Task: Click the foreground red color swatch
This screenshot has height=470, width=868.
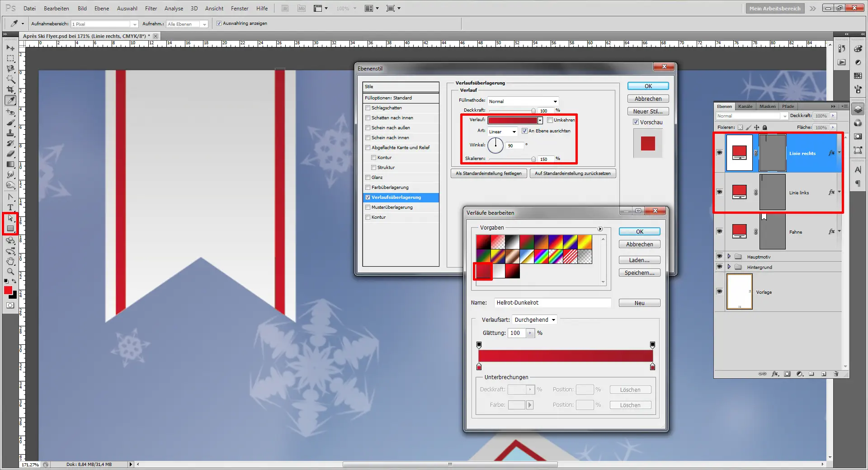Action: click(x=8, y=290)
